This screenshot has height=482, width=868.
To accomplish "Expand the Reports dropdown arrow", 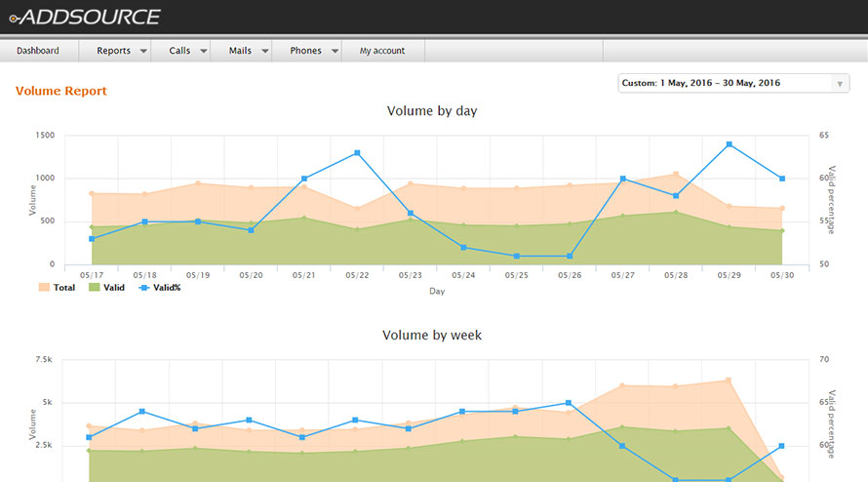I will pyautogui.click(x=143, y=51).
